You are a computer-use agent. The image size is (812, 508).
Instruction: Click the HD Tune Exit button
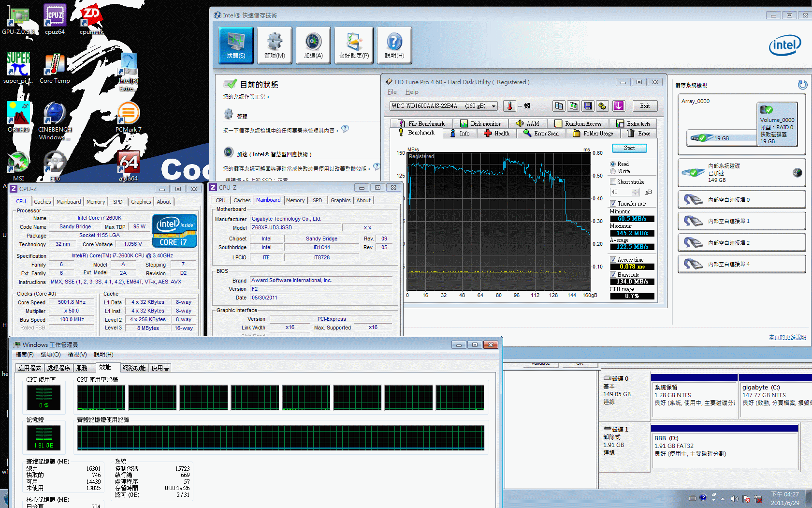(645, 106)
